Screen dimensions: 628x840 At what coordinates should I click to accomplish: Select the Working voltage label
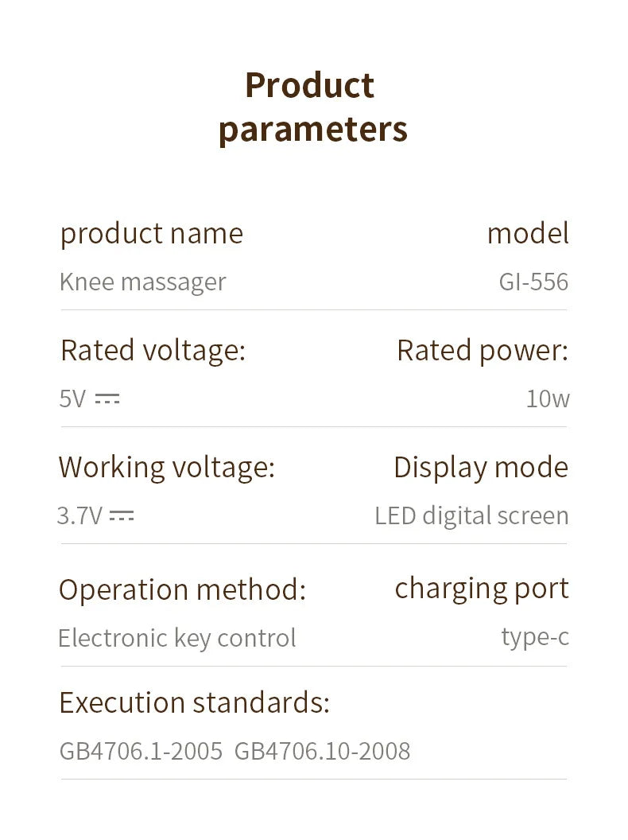[166, 468]
